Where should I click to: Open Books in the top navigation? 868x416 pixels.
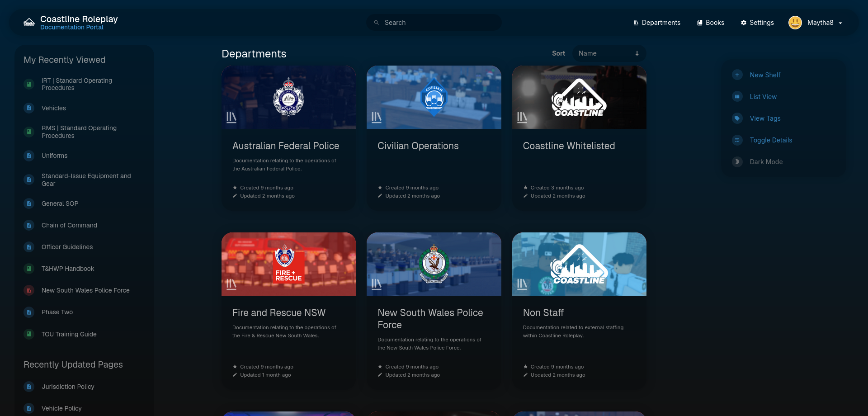click(711, 23)
